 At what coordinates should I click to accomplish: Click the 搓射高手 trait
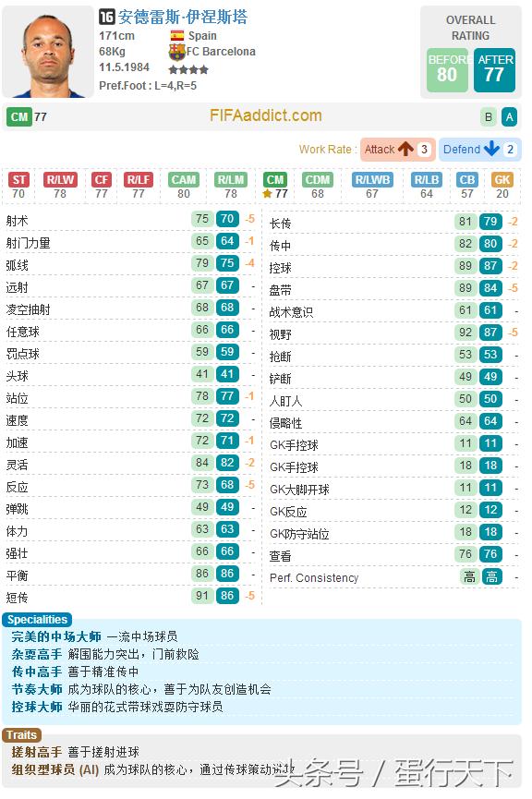pos(37,752)
